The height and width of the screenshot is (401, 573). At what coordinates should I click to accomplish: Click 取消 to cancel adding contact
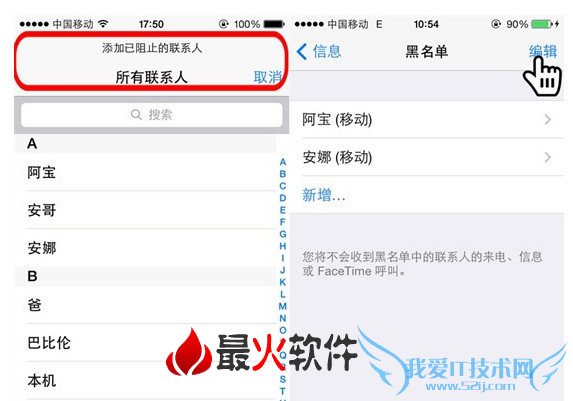[x=267, y=77]
